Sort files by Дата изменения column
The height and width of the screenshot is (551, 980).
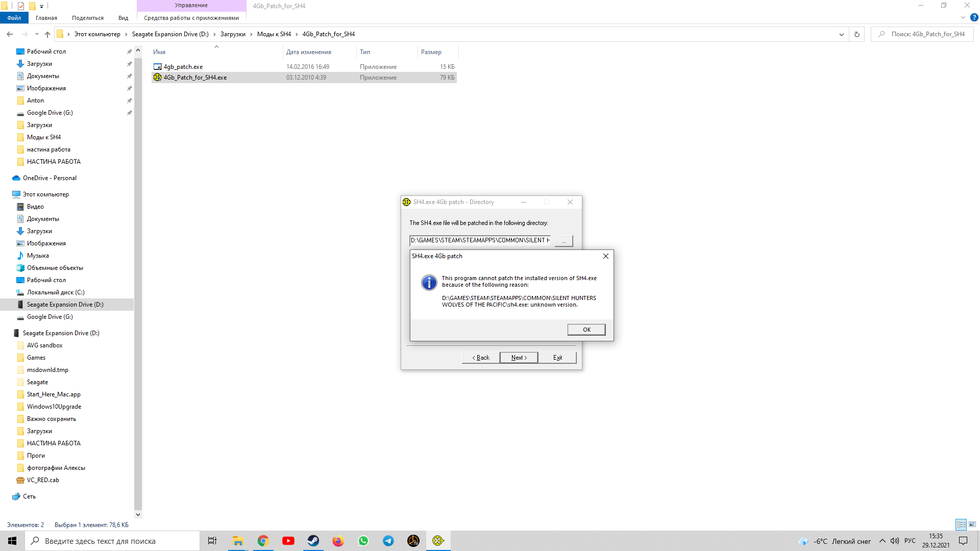coord(319,52)
